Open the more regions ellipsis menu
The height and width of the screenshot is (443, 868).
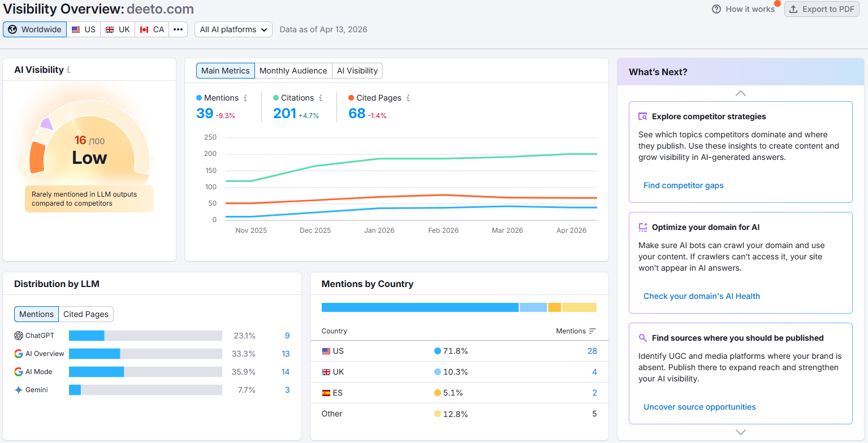(x=178, y=29)
